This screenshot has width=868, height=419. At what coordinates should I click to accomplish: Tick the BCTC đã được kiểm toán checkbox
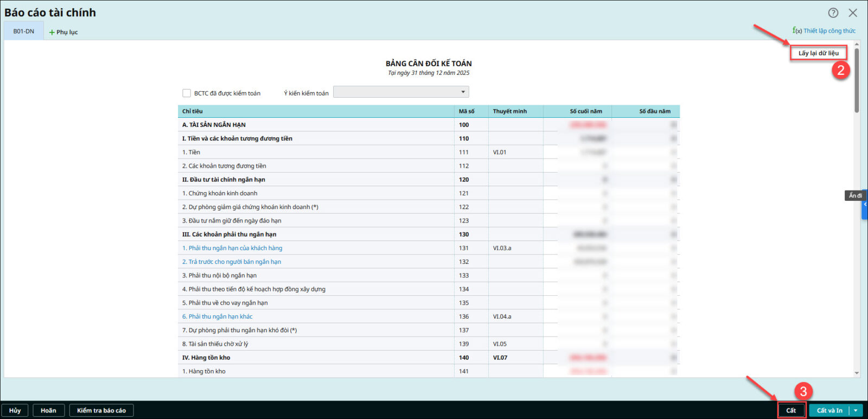[187, 93]
